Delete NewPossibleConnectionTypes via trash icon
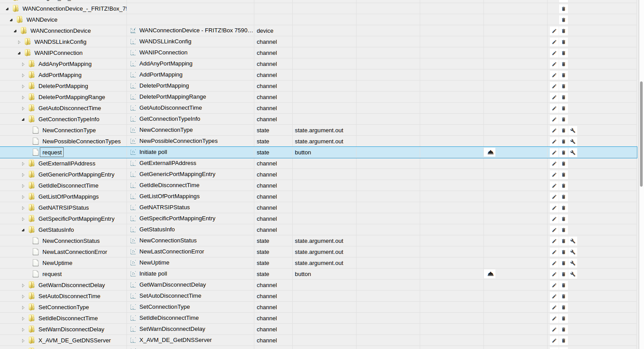644x349 pixels. 563,142
